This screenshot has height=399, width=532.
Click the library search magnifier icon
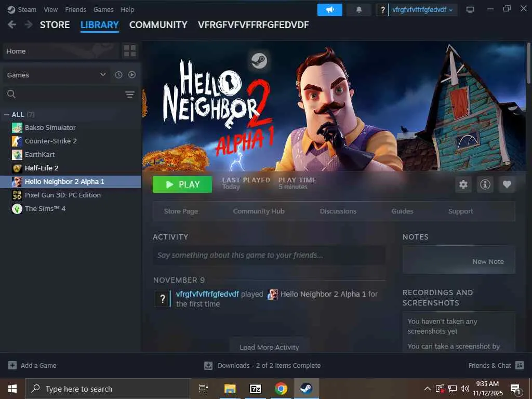(11, 94)
